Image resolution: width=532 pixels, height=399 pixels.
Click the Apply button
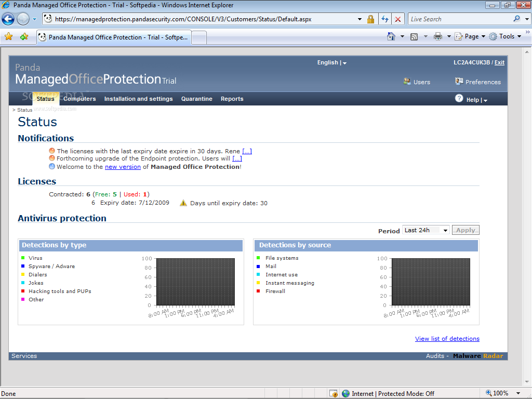coord(465,230)
